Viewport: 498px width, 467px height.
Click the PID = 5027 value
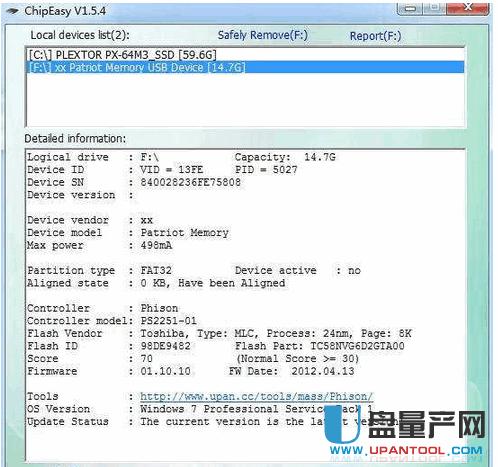coord(266,170)
